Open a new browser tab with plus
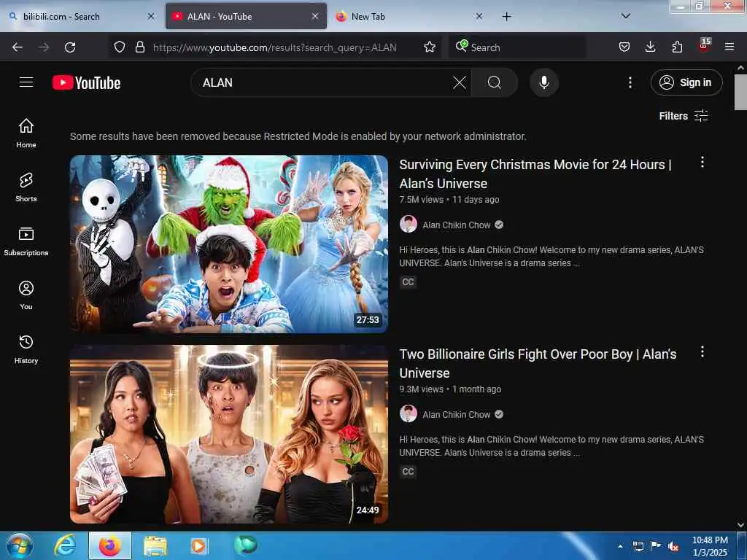The image size is (747, 560). (506, 16)
